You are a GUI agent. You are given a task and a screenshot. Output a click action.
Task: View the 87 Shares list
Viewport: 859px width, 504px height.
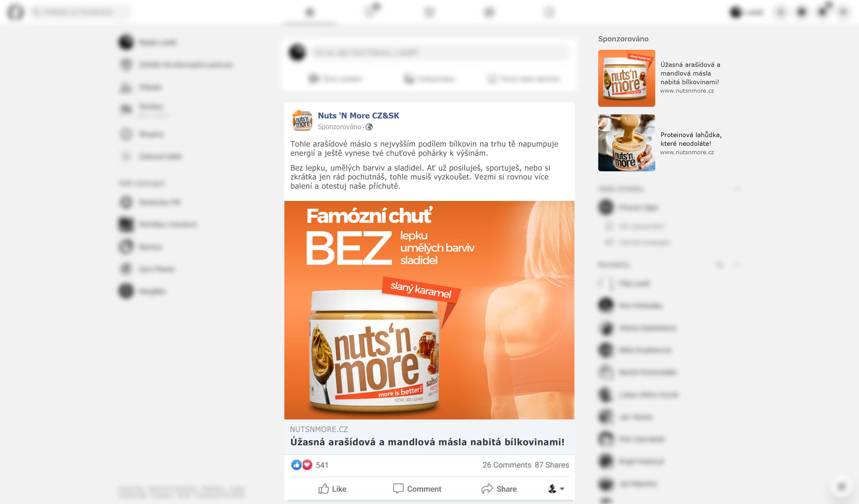pos(551,465)
